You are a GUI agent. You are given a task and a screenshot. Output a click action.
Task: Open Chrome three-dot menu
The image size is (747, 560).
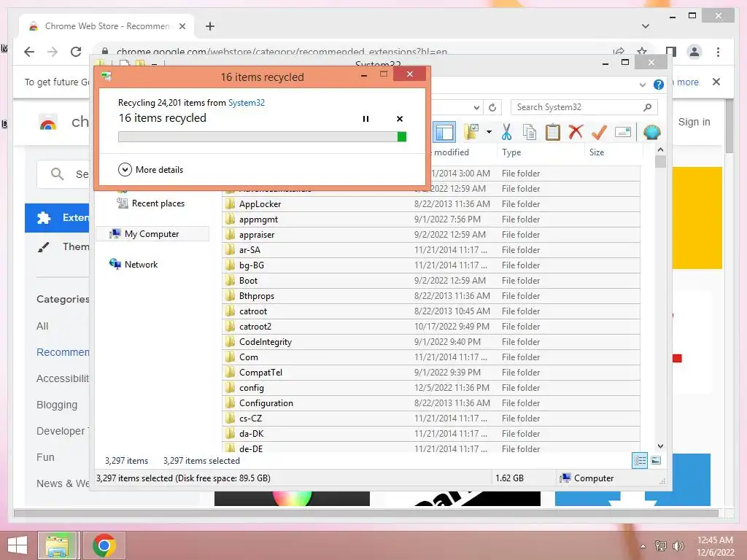(718, 52)
